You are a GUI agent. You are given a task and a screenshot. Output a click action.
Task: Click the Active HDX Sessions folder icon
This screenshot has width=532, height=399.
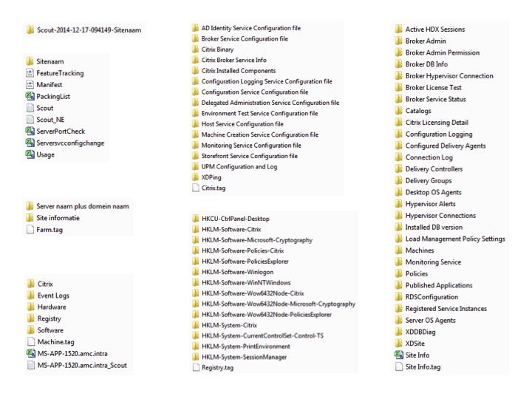(x=399, y=29)
